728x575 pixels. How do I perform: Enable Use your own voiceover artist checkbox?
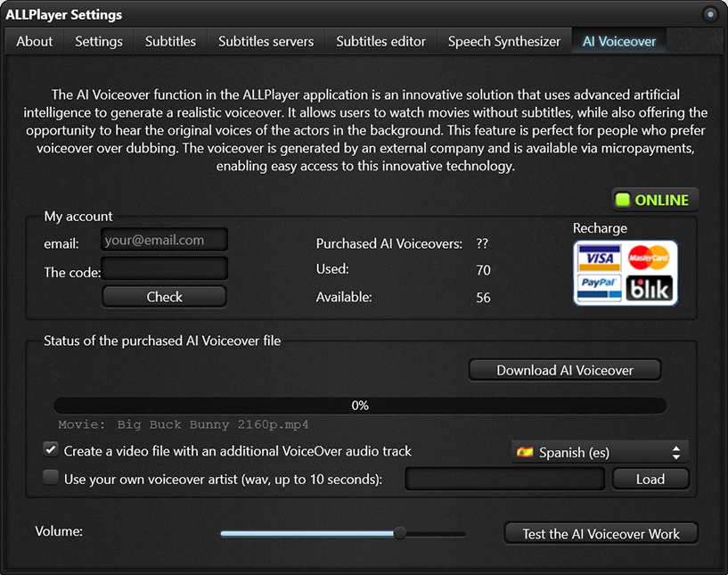tap(51, 478)
